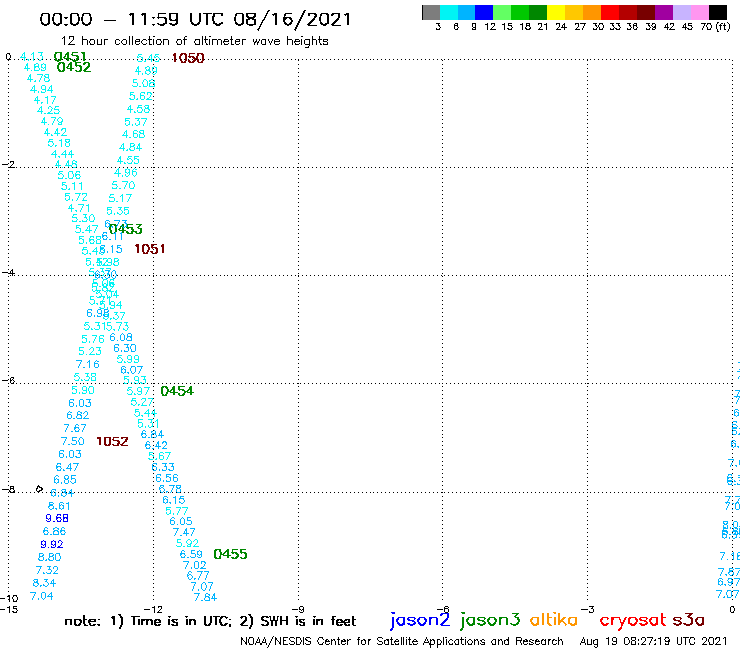Click the wave height value 6.59

coord(191,555)
